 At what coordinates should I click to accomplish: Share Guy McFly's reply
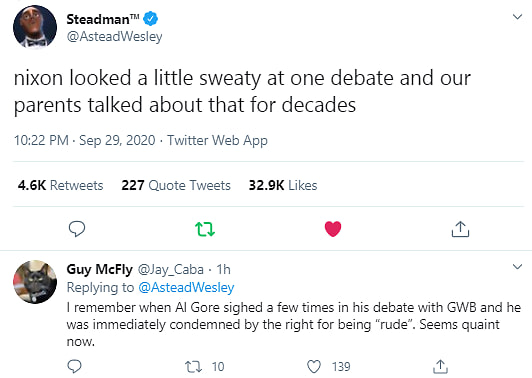click(440, 366)
